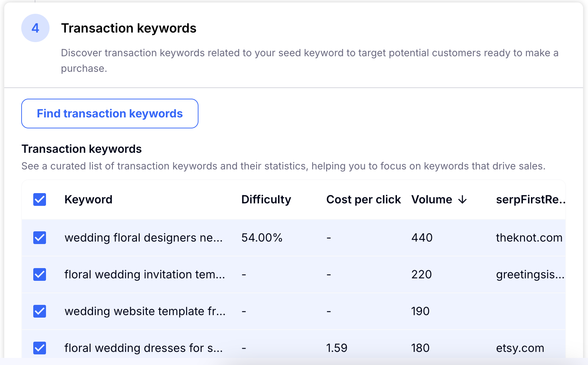Open theknot.com result cell
This screenshot has width=588, height=365.
point(529,238)
